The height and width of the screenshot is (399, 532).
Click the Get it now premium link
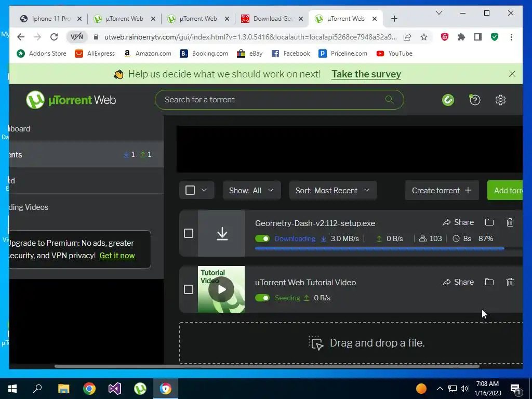[x=117, y=256]
